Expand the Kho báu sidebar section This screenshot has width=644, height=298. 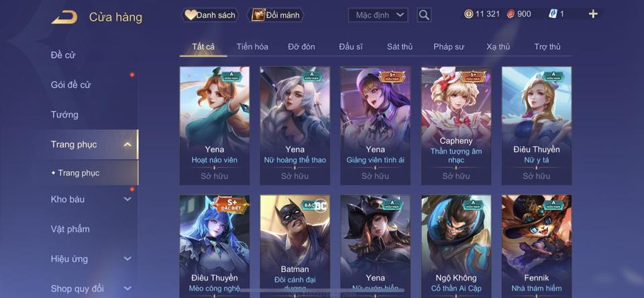[127, 199]
